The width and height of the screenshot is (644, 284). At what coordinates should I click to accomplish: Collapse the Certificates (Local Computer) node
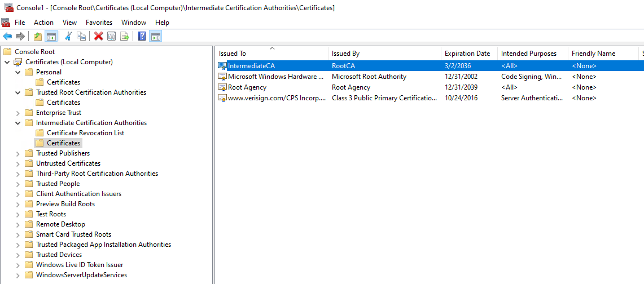[x=7, y=62]
